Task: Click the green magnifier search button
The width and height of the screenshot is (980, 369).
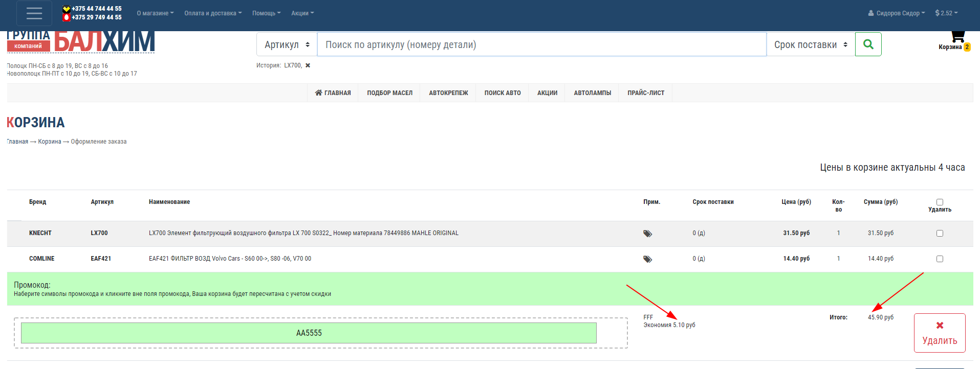Action: tap(868, 44)
